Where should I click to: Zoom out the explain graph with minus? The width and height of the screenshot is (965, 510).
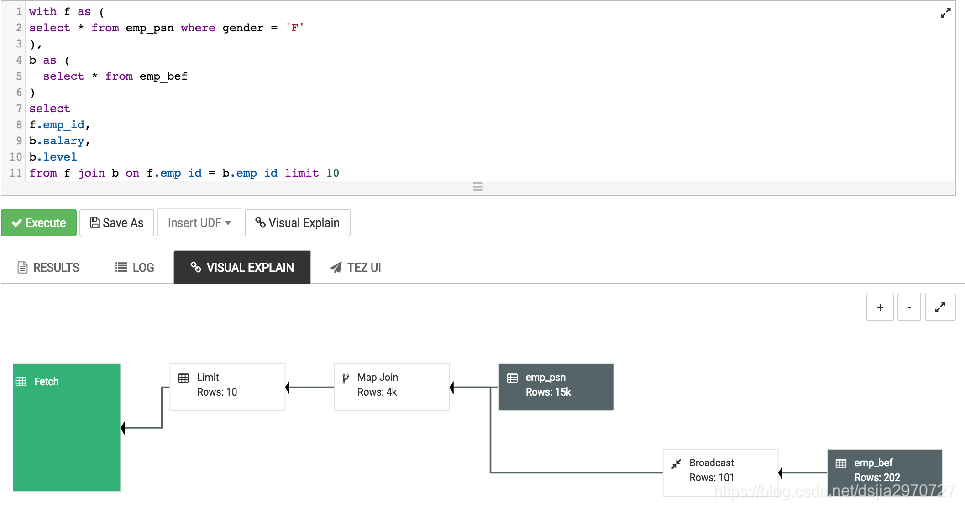909,307
